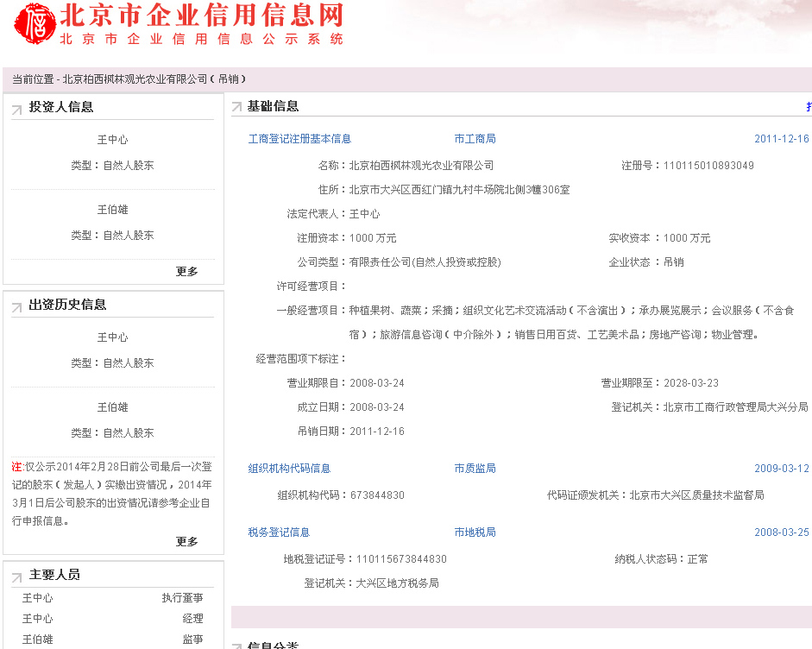Click company name 北京柏西枫林观光农业有限公司 in 名称 field
This screenshot has width=812, height=649.
pyautogui.click(x=421, y=166)
